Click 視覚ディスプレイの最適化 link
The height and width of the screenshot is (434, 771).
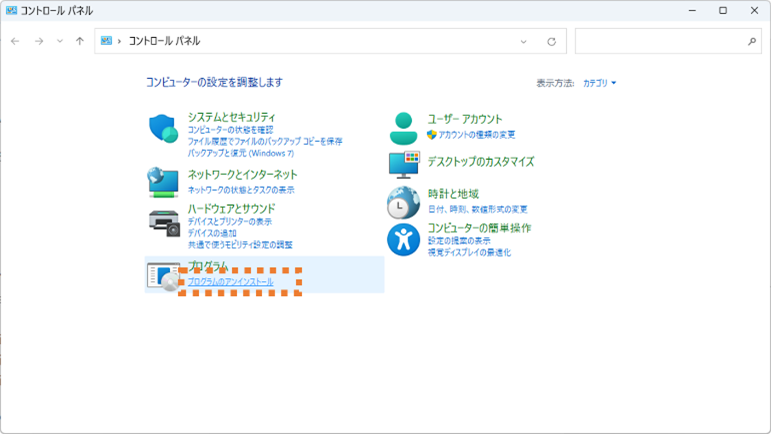[x=469, y=253]
